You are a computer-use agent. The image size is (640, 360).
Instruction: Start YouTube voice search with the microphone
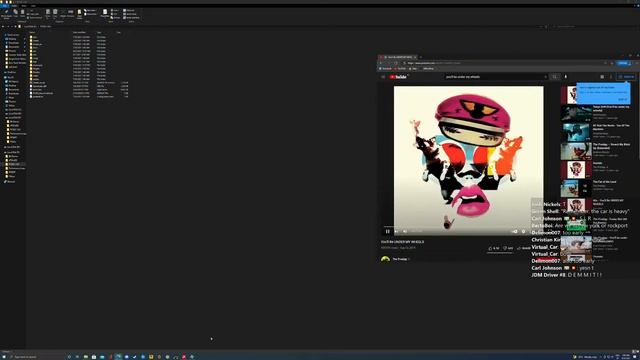[x=566, y=77]
